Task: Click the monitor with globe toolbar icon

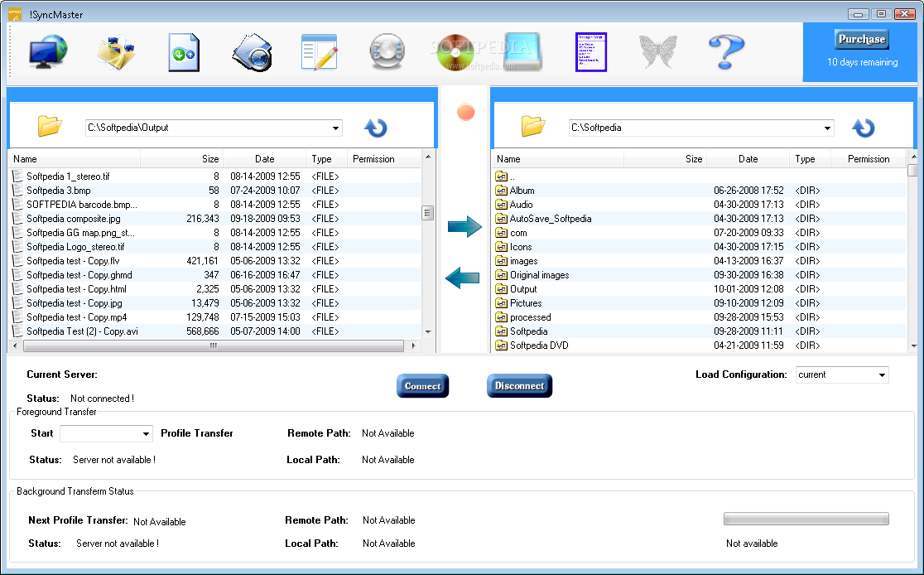Action: pos(48,52)
